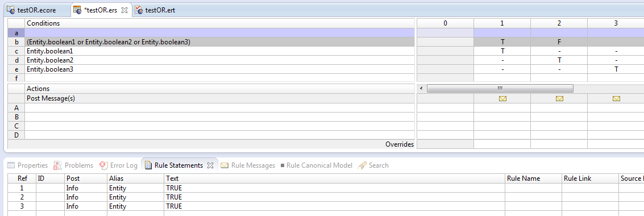Click the horizontal scrollbar left arrow
The height and width of the screenshot is (216, 644).
[x=421, y=88]
